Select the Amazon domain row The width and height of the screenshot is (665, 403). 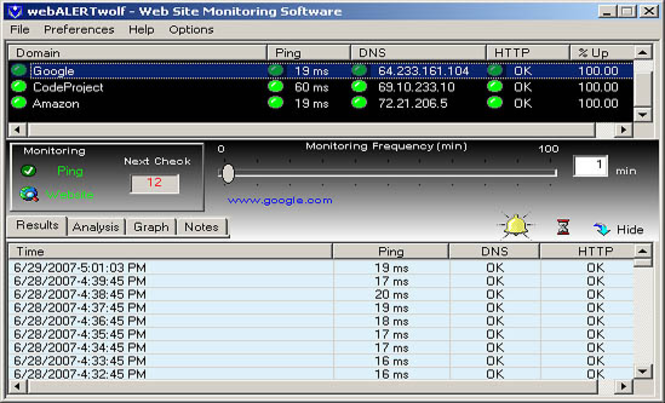tap(321, 103)
